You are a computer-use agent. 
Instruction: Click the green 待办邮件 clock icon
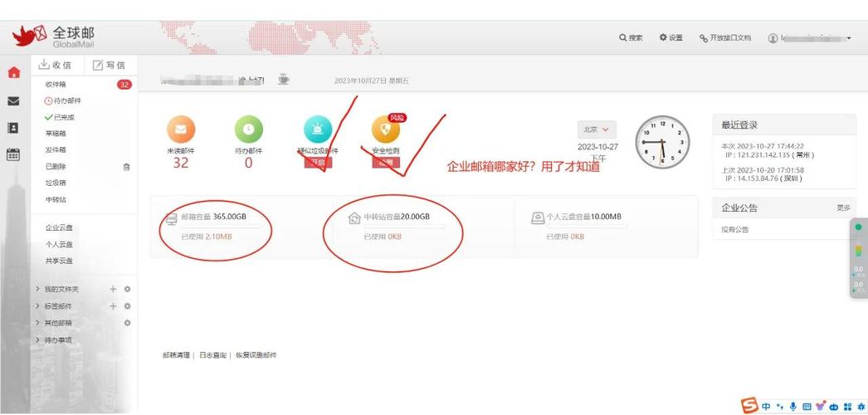pyautogui.click(x=249, y=129)
